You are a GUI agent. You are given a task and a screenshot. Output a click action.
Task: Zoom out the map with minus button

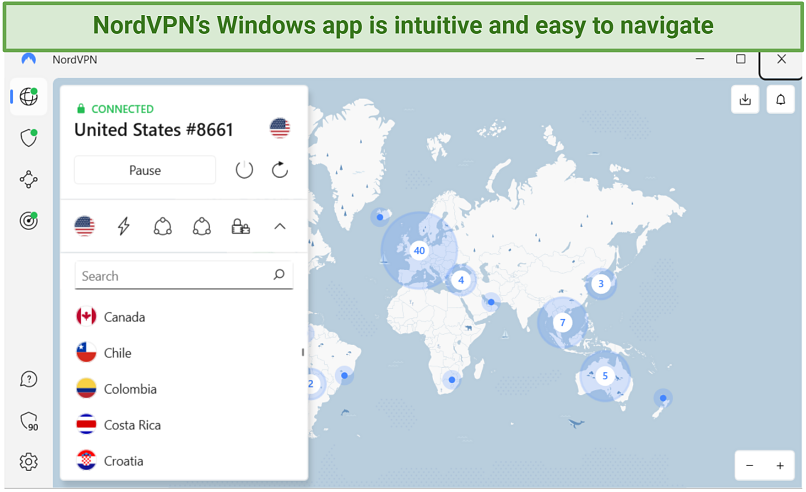pyautogui.click(x=749, y=465)
